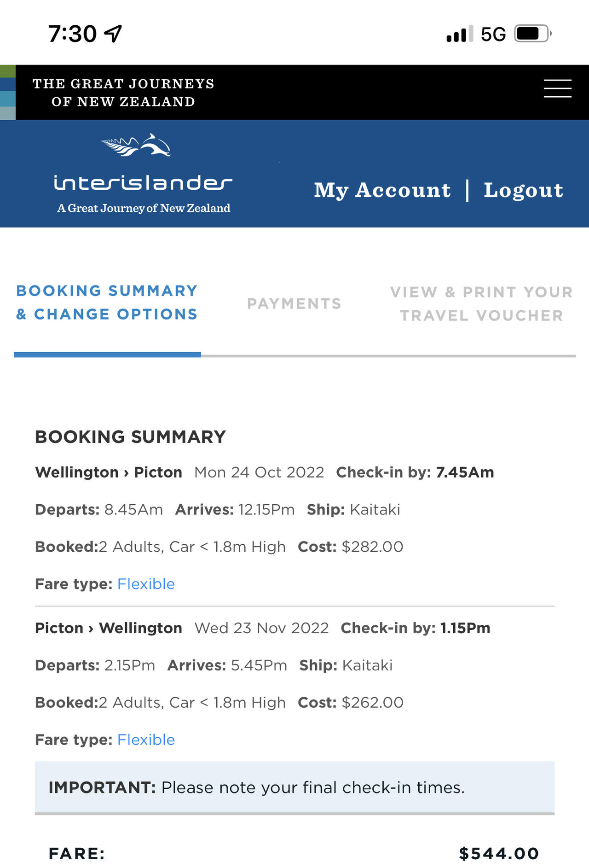Select Booking Summary & Change Options tab
Screen dimensions: 589x868
coord(107,303)
